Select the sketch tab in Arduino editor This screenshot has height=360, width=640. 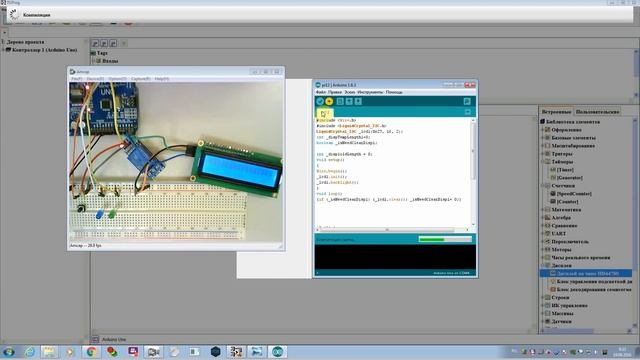[325, 113]
